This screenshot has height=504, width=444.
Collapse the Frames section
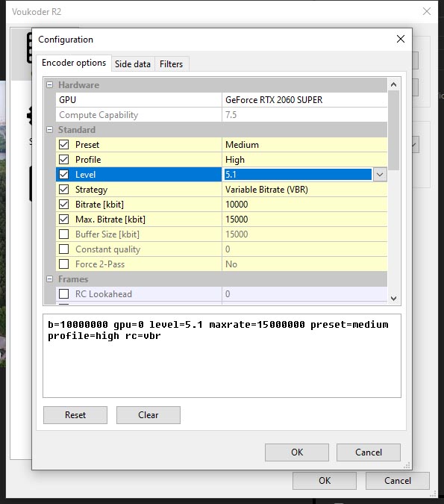(49, 279)
